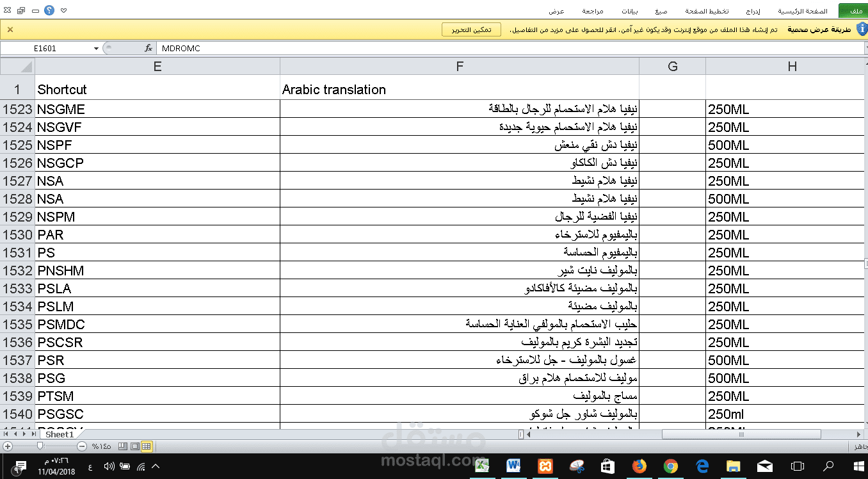The width and height of the screenshot is (868, 479).
Task: Select the Sheet1 tab
Action: [60, 434]
